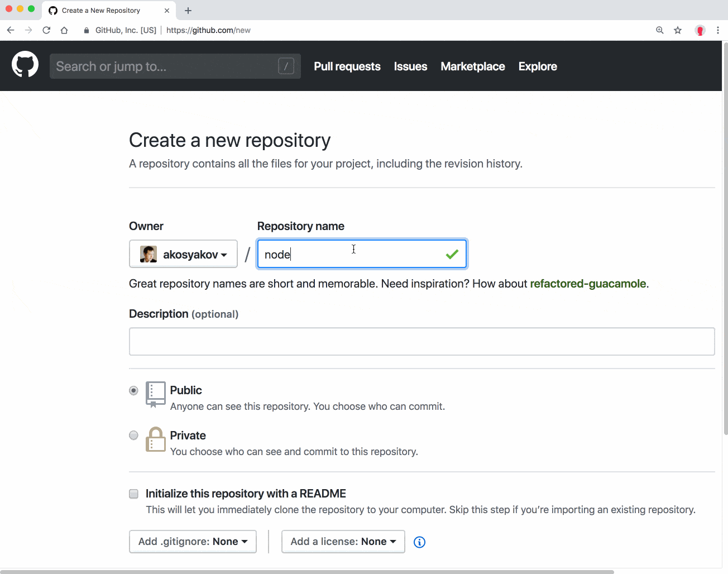The width and height of the screenshot is (728, 574).
Task: Click the green checkmark in repository name field
Action: [x=452, y=254]
